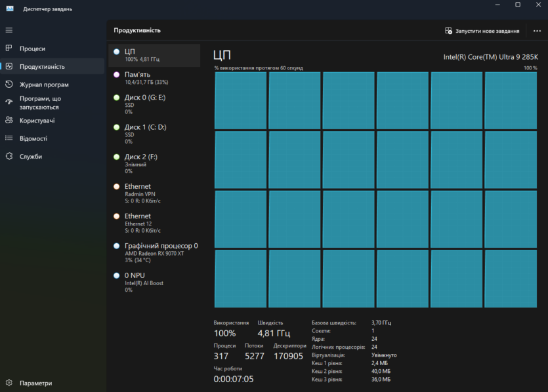Click the 'Час роботи' label
Screen dimensions: 548x392
pyautogui.click(x=228, y=368)
